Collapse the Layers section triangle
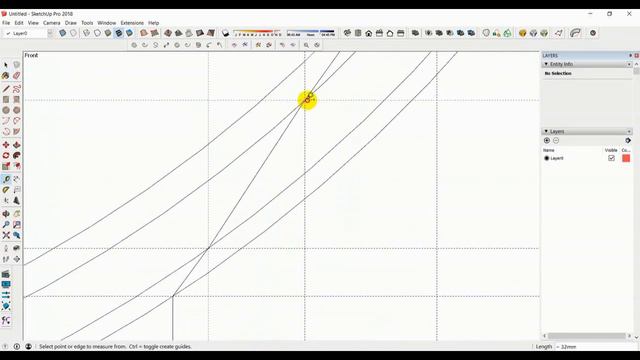The height and width of the screenshot is (360, 640). coord(546,131)
